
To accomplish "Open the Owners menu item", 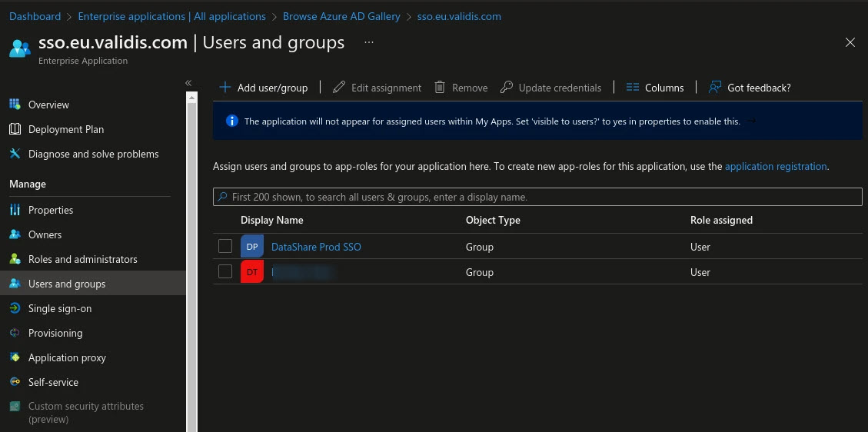I will point(45,234).
